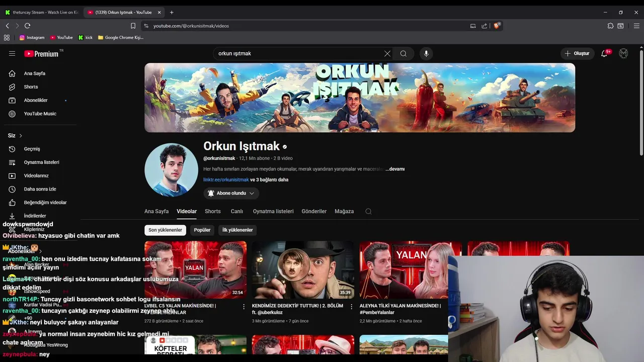
Task: Switch to the Canlı channel tab
Action: click(236, 212)
